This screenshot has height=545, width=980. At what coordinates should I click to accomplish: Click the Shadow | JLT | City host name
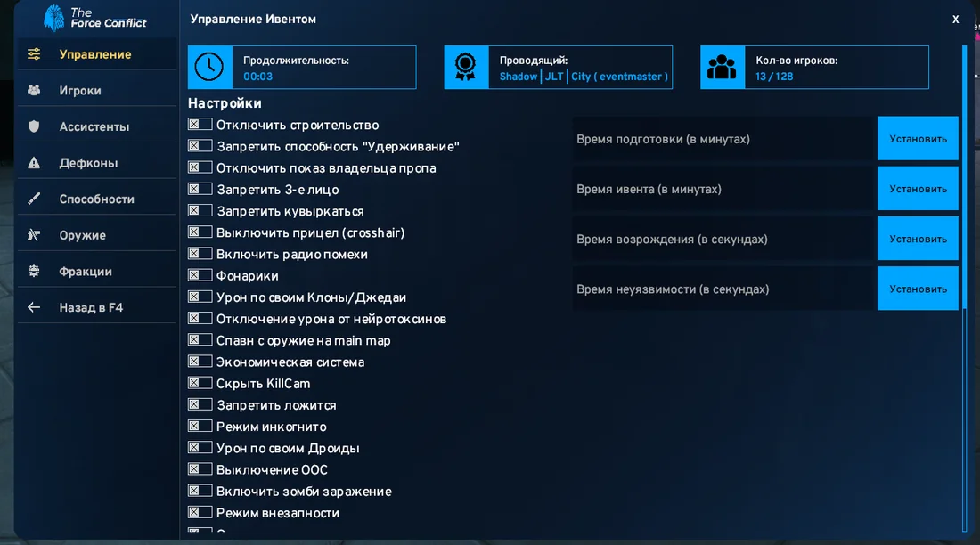click(x=584, y=77)
